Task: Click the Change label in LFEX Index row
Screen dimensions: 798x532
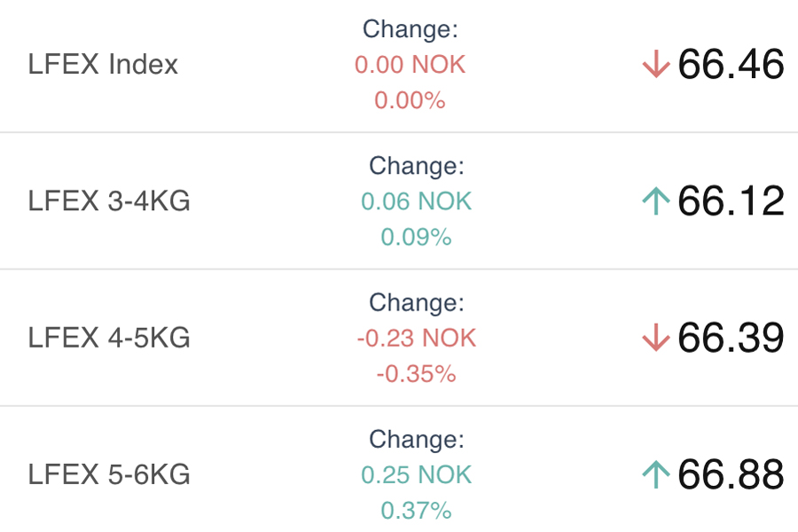Action: coord(411,28)
